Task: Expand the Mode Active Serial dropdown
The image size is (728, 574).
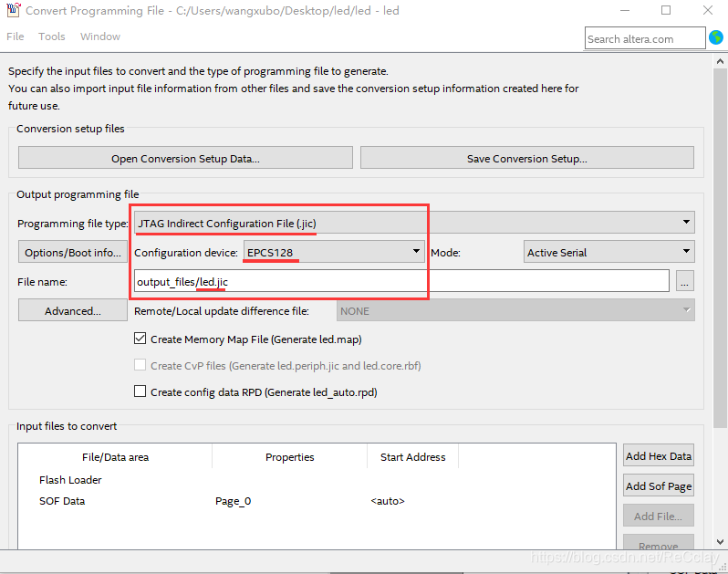Action: pos(609,252)
